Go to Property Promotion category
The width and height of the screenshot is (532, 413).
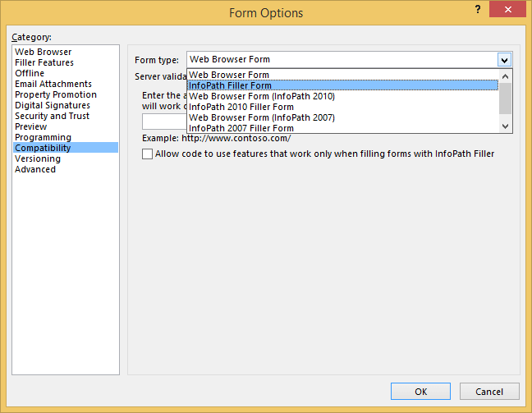(x=56, y=94)
